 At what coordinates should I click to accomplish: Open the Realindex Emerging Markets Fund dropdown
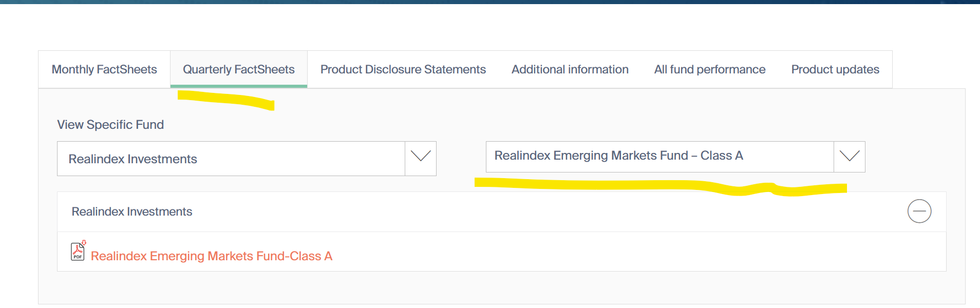tap(659, 156)
